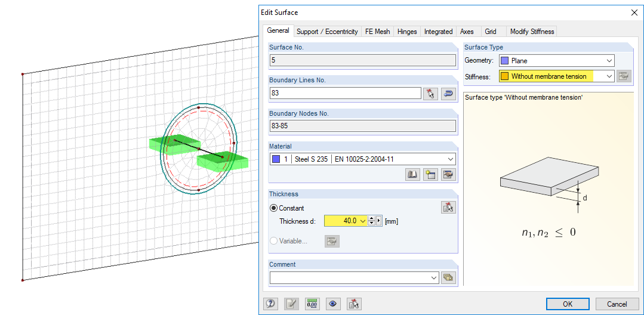Open the Thickness d value dropdown
Screen dimensions: 644x315
(362, 221)
